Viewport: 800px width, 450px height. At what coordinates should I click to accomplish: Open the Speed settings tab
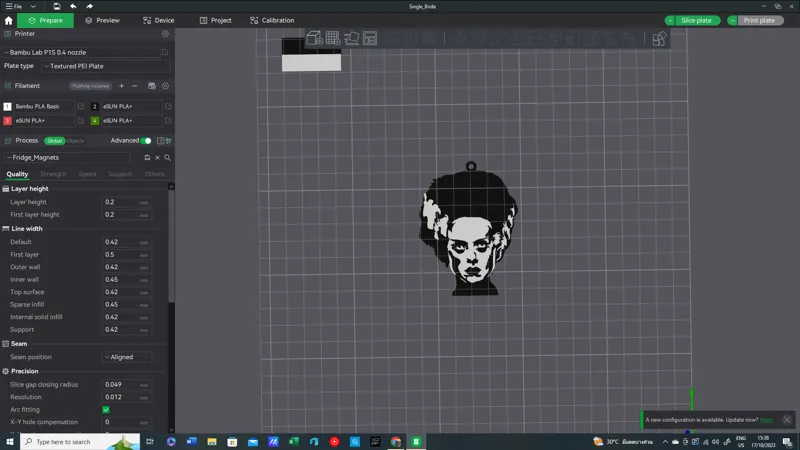(x=87, y=174)
